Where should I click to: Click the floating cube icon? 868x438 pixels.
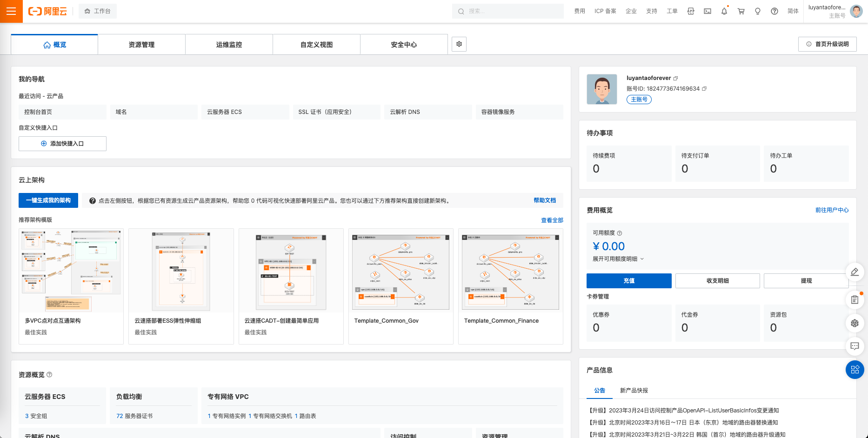tap(855, 323)
